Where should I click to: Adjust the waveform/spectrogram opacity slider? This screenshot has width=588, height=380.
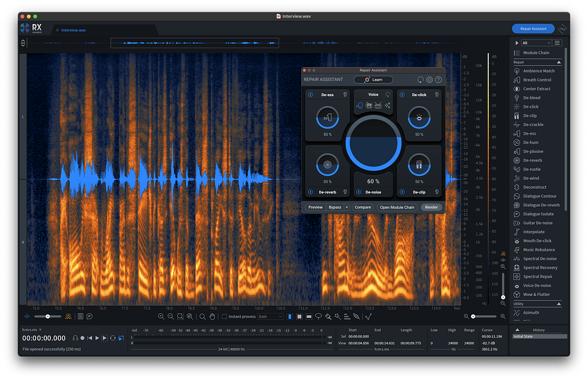pyautogui.click(x=47, y=316)
